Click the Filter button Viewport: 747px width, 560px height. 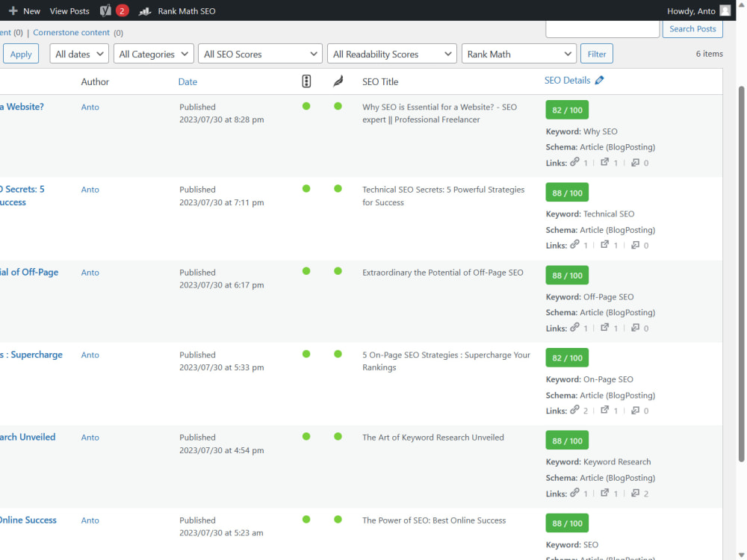point(596,54)
